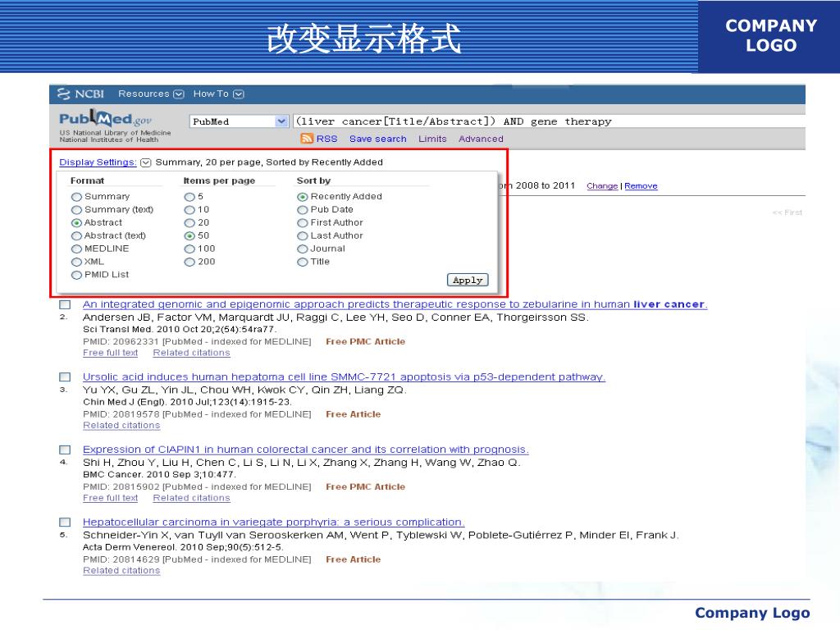The height and width of the screenshot is (630, 840).
Task: Click the Save search link
Action: 377,139
